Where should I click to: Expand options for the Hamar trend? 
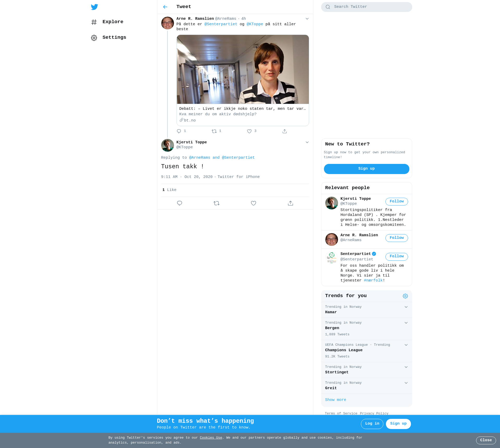[x=406, y=307]
